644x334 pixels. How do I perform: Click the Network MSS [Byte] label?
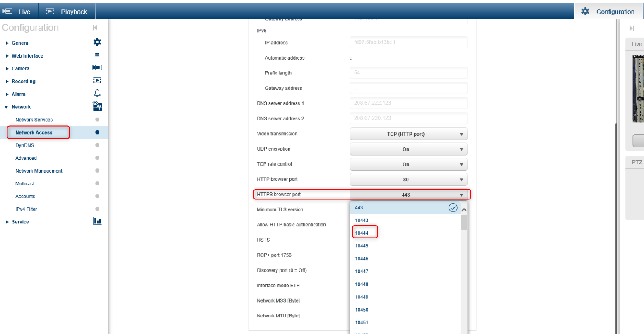coord(278,301)
